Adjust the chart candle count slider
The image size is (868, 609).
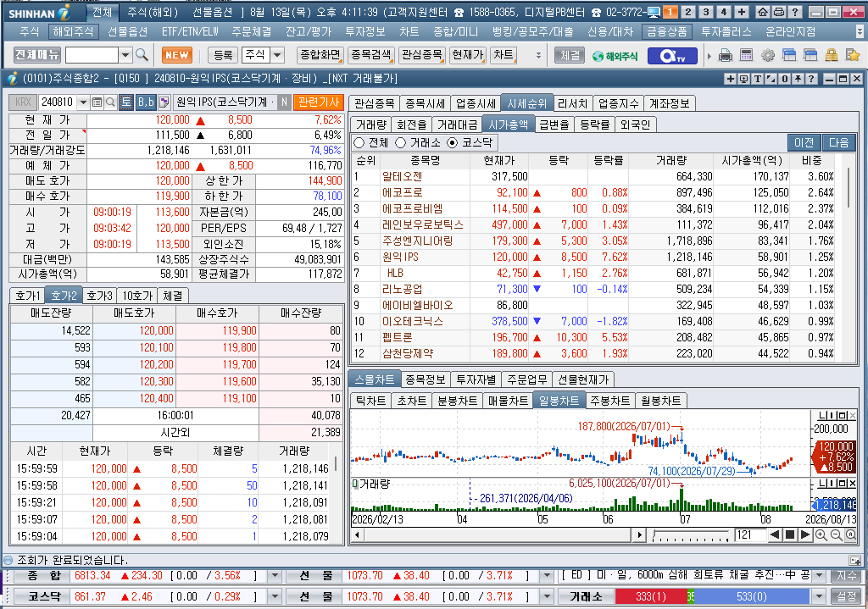pos(690,535)
